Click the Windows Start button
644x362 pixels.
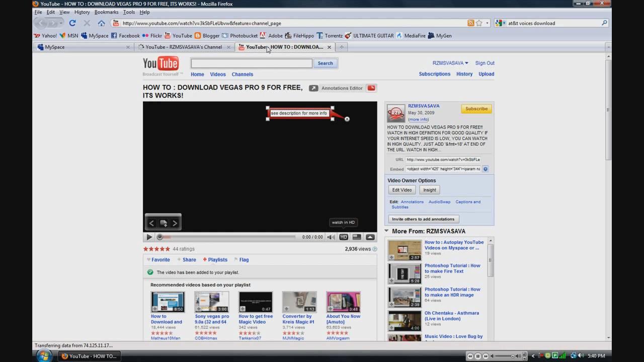[44, 355]
